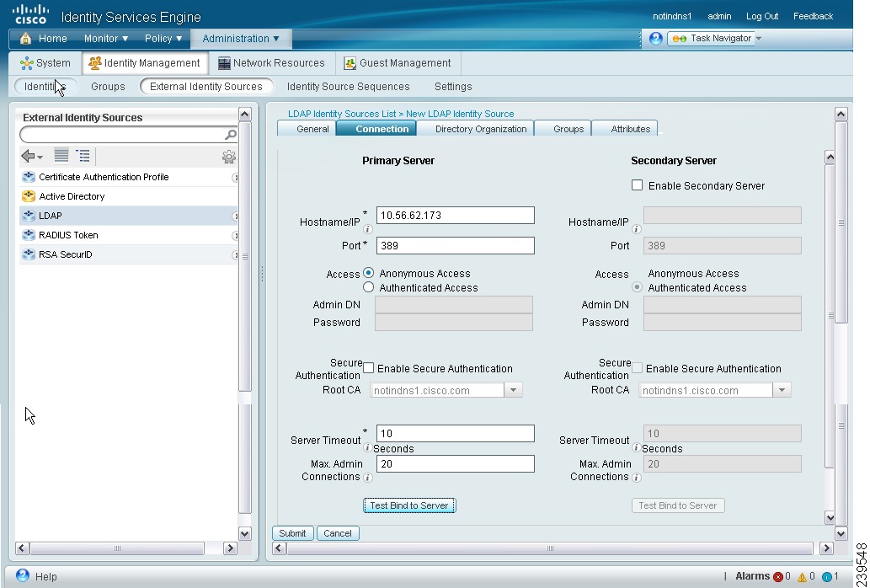The height and width of the screenshot is (588, 870).
Task: Open the Network Resources tab
Action: point(271,63)
